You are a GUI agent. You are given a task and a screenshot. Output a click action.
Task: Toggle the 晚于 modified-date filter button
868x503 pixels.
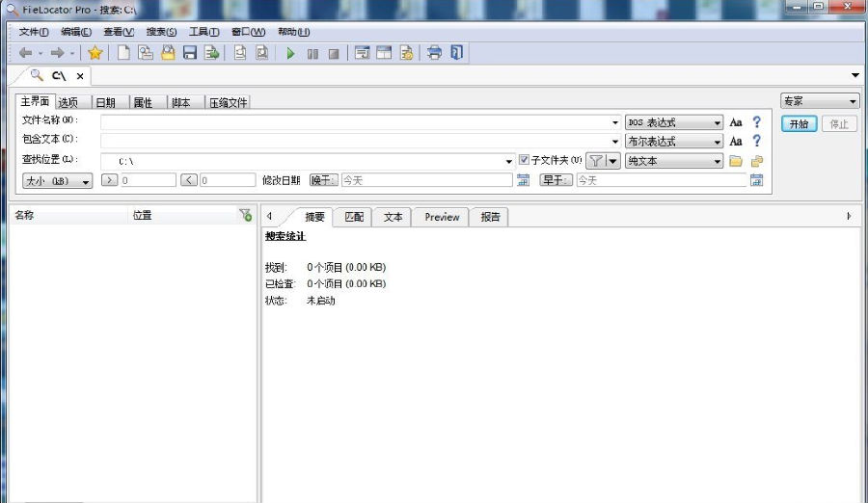(324, 180)
